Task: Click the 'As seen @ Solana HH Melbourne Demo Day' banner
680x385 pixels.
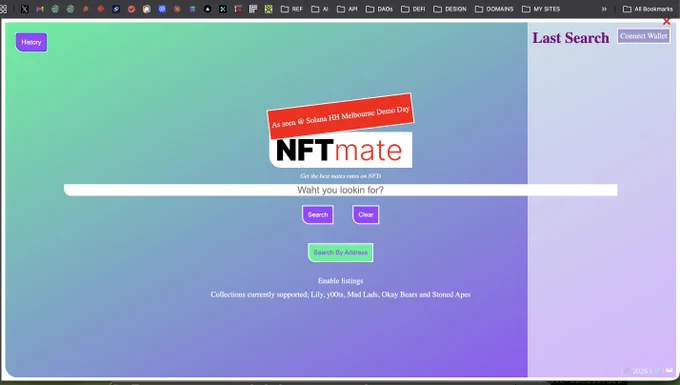Action: pos(340,116)
